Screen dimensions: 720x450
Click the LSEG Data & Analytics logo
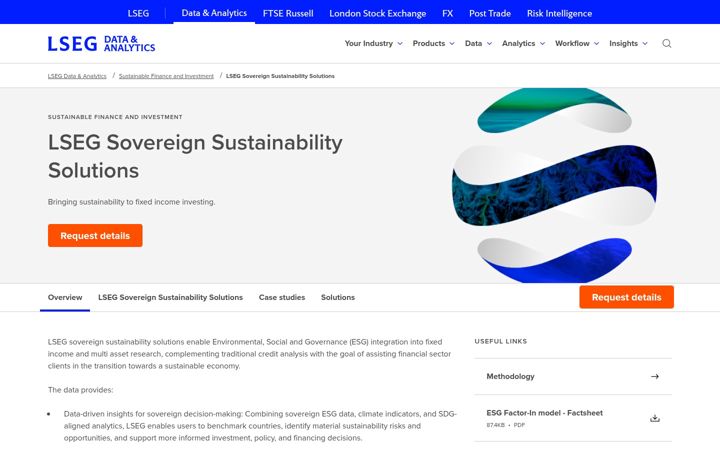pos(101,44)
